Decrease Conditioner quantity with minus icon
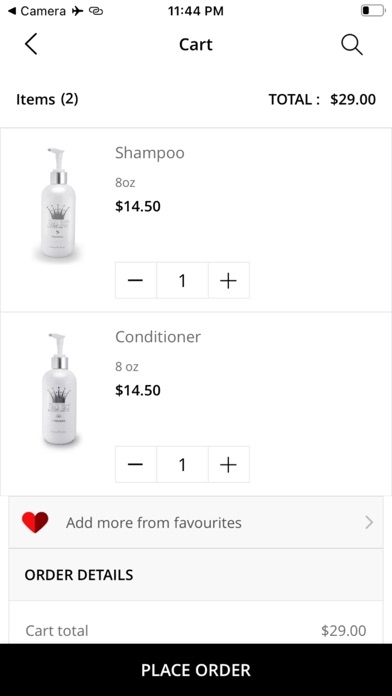This screenshot has width=392, height=696. [135, 464]
